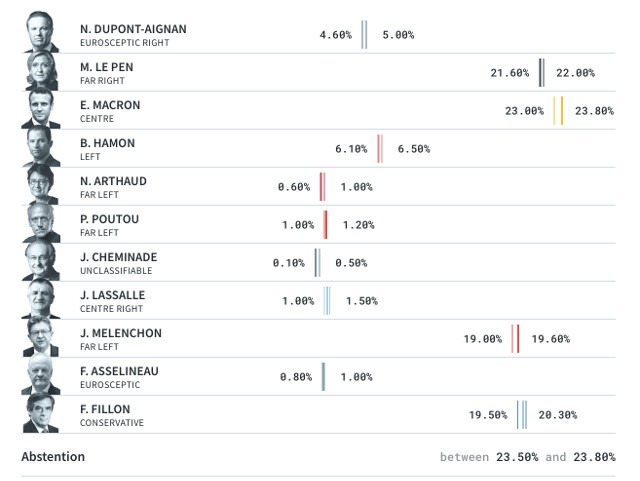Screen dimensions: 640x481
Task: Click F. Asselineau's portrait photo
Action: pyautogui.click(x=41, y=376)
